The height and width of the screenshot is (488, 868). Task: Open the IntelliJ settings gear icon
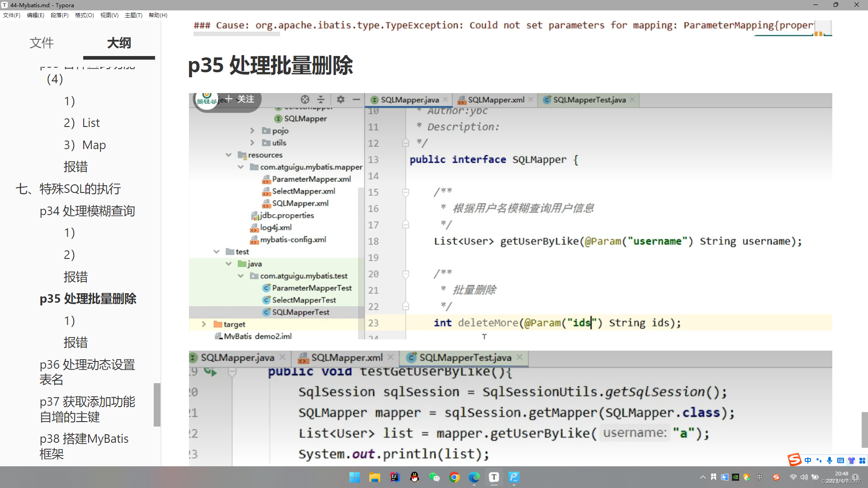click(x=340, y=99)
